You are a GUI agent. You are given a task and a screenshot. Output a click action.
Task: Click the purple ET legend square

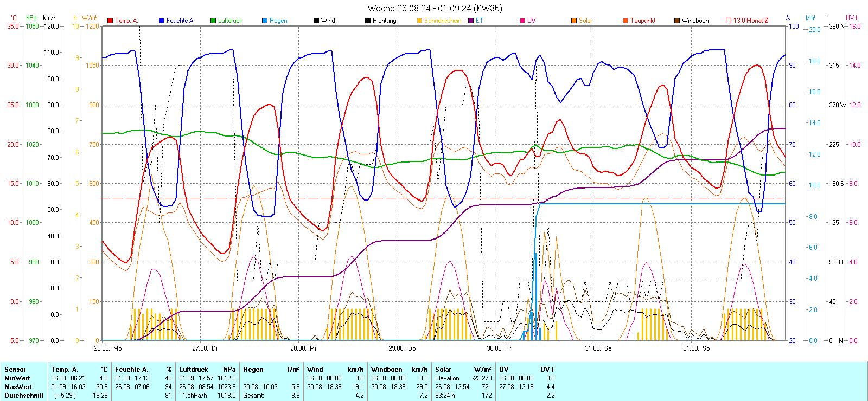(471, 21)
